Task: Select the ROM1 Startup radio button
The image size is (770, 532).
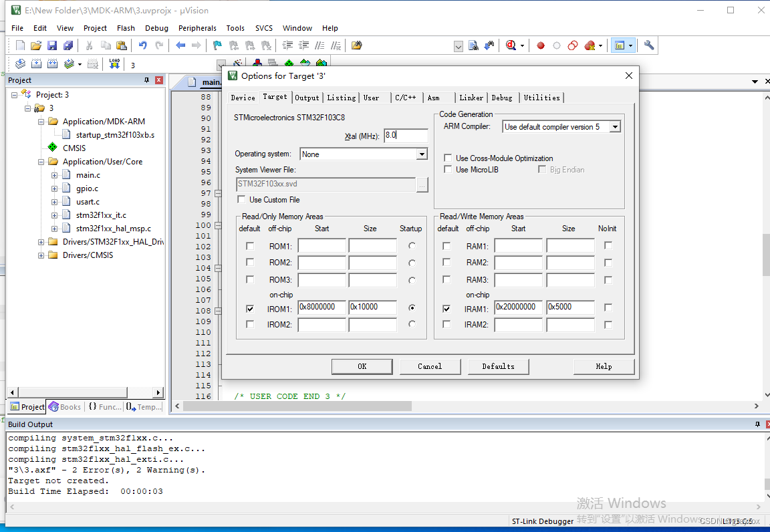Action: click(x=412, y=245)
